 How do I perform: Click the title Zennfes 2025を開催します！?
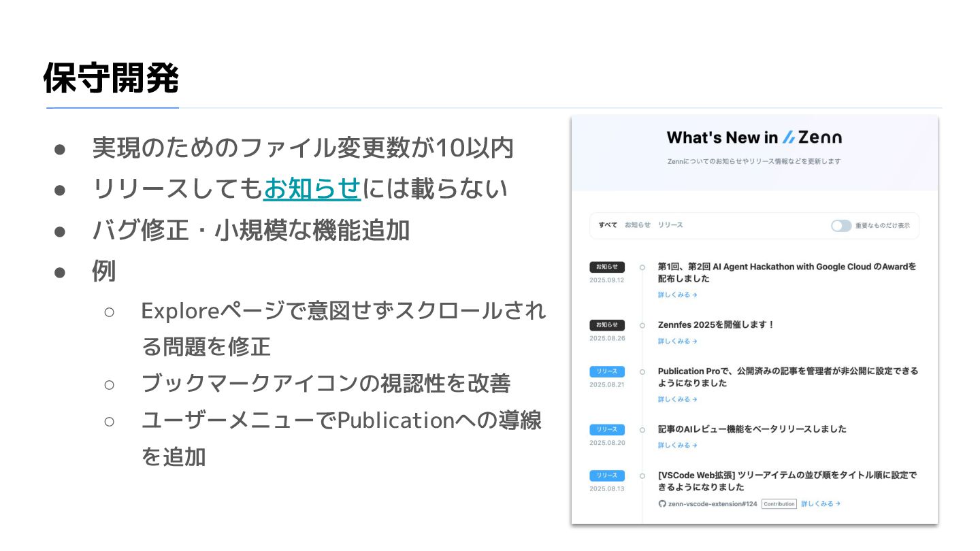716,325
